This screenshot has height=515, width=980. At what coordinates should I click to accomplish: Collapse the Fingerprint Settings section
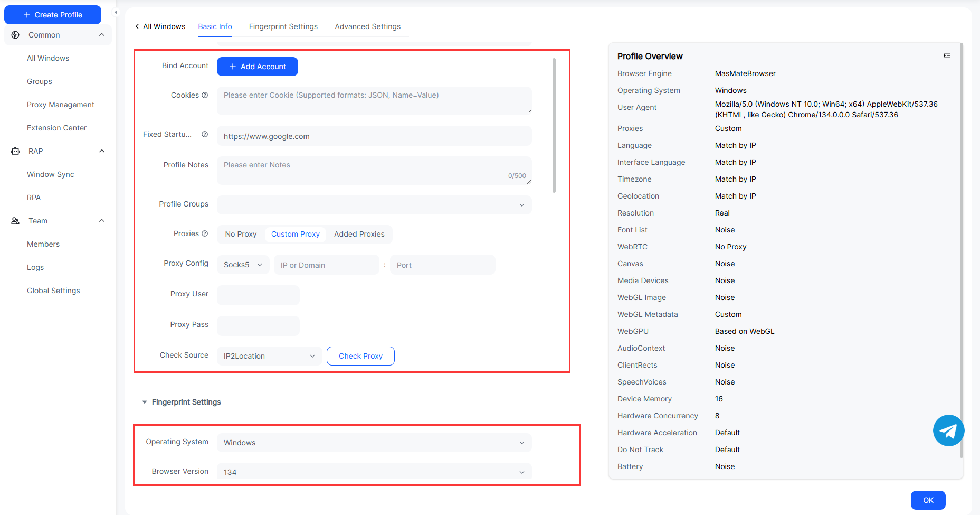click(145, 402)
